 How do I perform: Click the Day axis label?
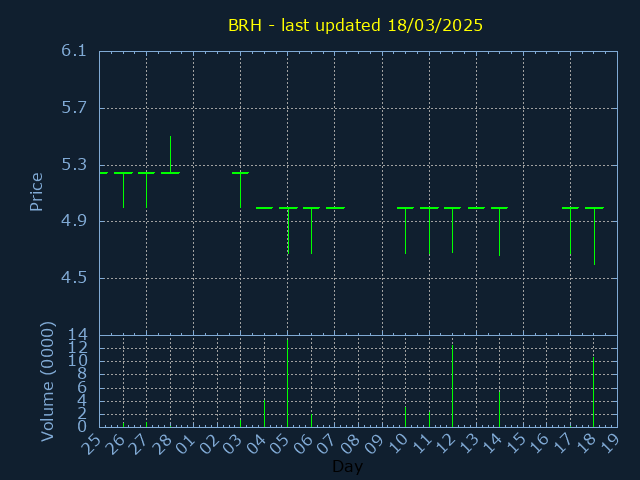(347, 466)
